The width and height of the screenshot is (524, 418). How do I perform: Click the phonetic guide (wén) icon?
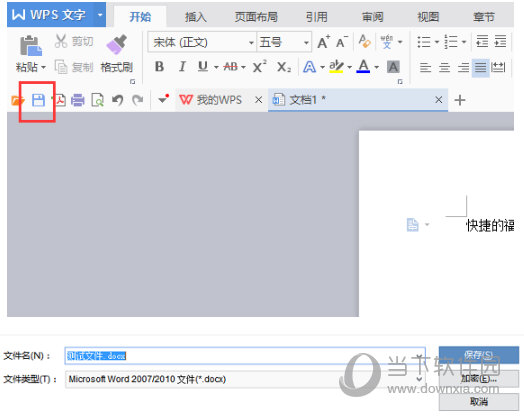(x=387, y=42)
